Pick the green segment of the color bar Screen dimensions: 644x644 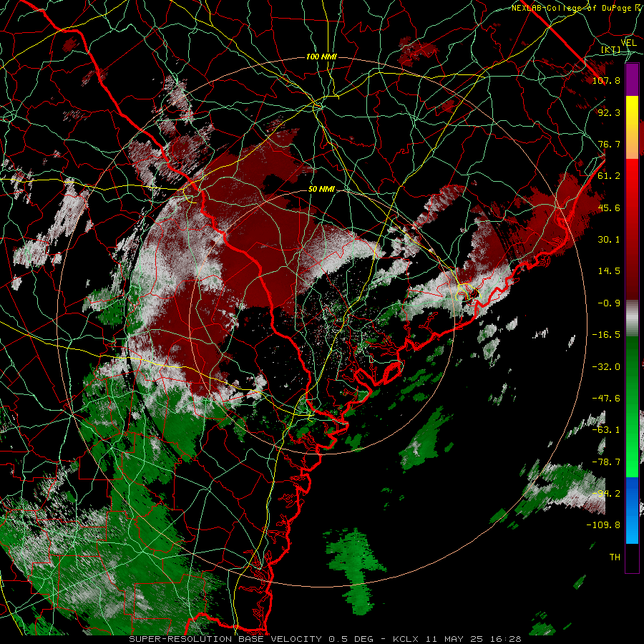click(x=632, y=406)
